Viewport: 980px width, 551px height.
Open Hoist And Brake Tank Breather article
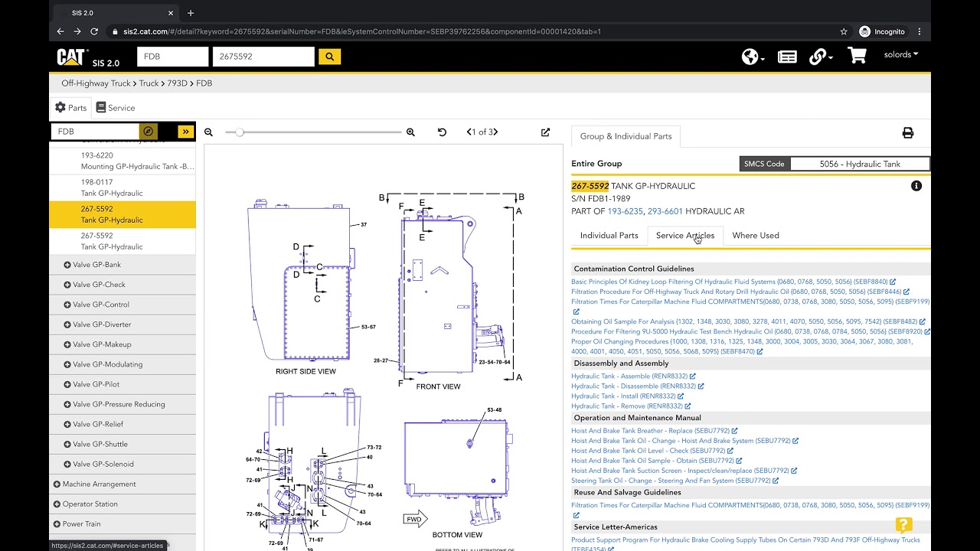coord(651,431)
